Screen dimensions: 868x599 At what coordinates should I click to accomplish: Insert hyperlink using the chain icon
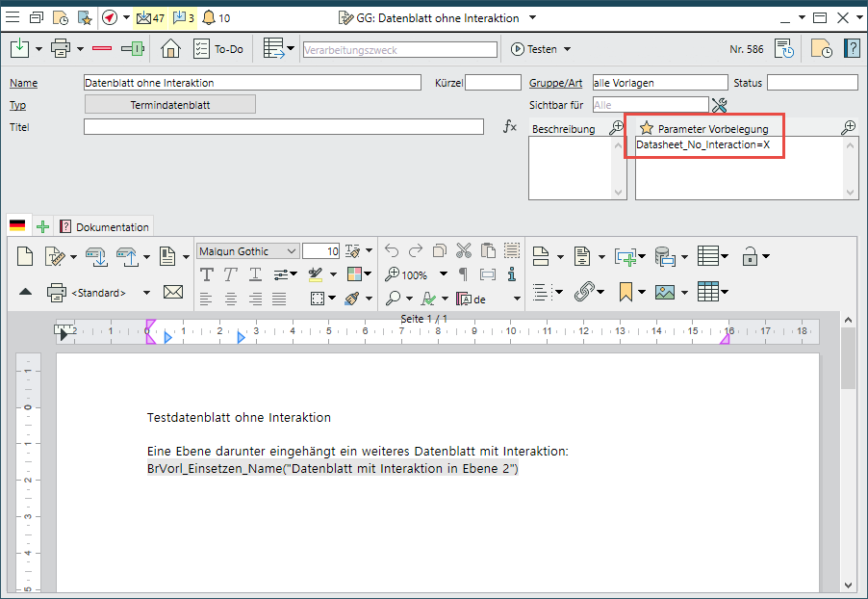(584, 291)
